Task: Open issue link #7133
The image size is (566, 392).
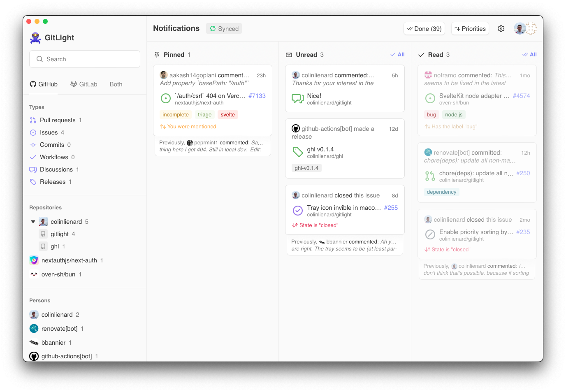Action: click(x=257, y=96)
